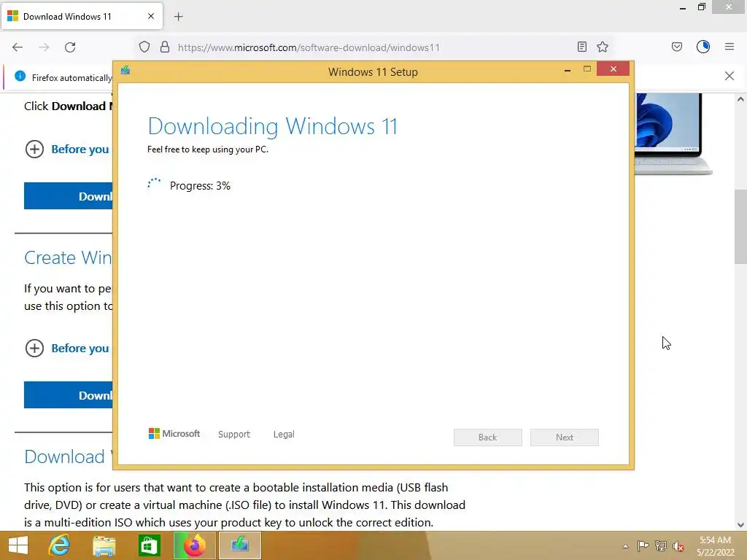Reload the Microsoft download page
The height and width of the screenshot is (560, 747).
[70, 47]
